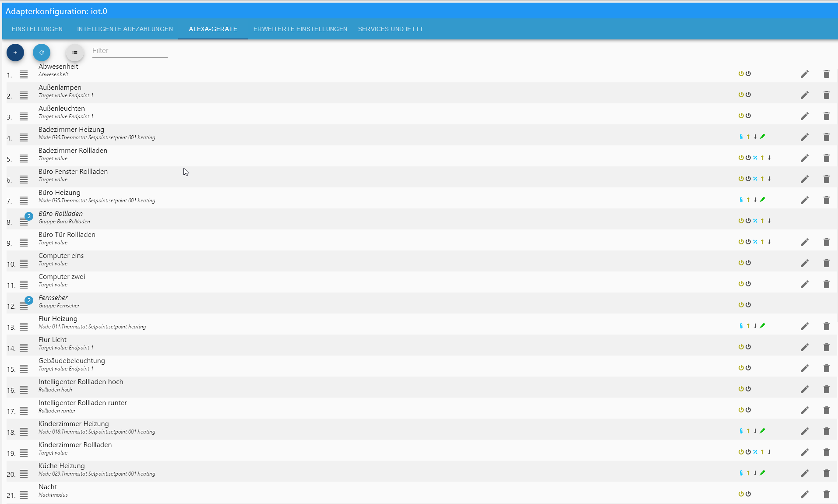Screen dimensions: 838x504
Task: Switch to the Einstellungen tab
Action: coord(37,29)
